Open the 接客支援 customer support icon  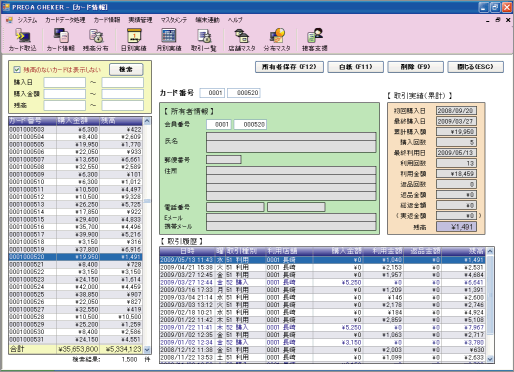click(x=315, y=40)
